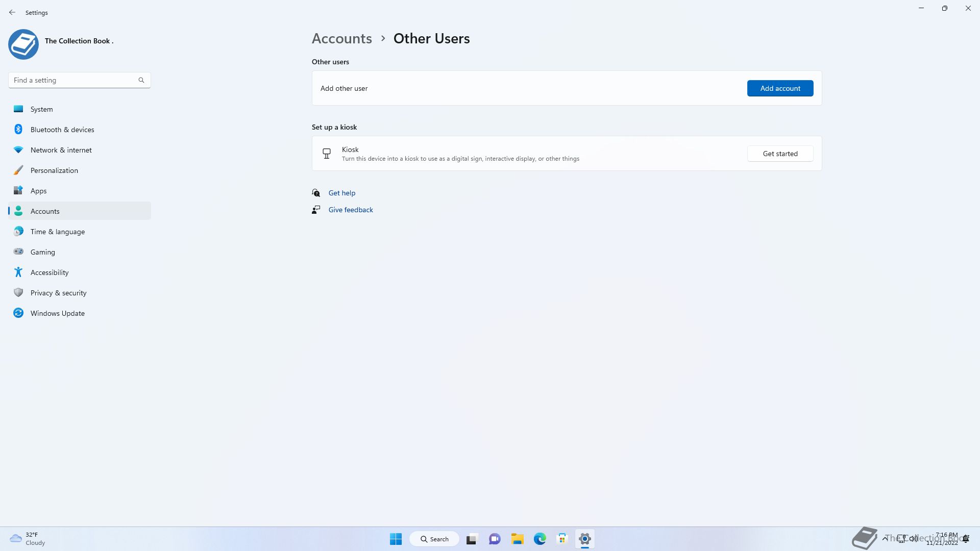Image resolution: width=980 pixels, height=551 pixels.
Task: Open Microsoft Store from taskbar
Action: (562, 539)
